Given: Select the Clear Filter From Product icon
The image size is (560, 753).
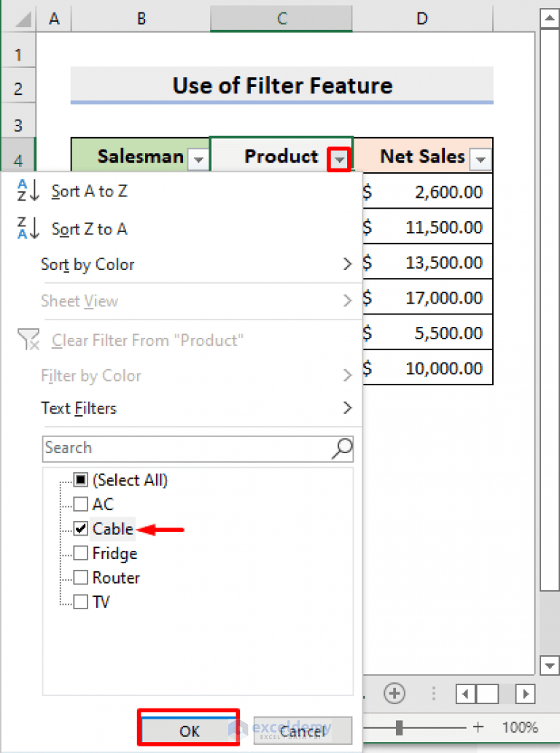Looking at the screenshot, I should pos(28,340).
